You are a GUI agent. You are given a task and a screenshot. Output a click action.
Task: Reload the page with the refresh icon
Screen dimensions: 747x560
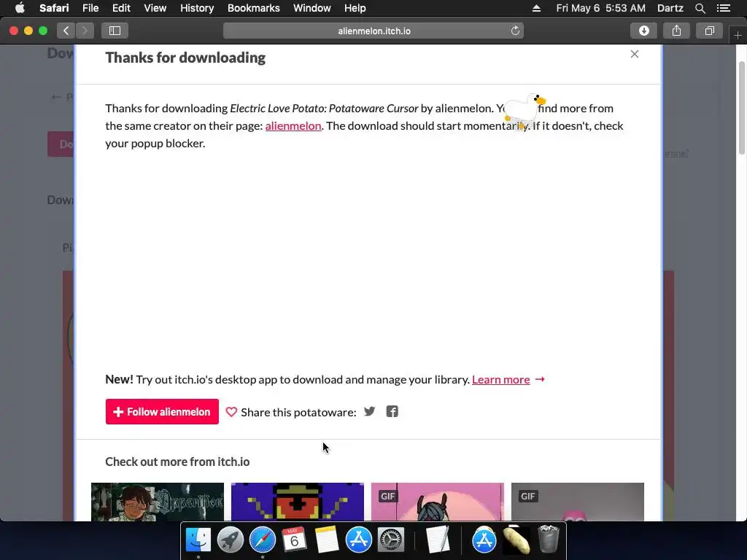pos(515,31)
